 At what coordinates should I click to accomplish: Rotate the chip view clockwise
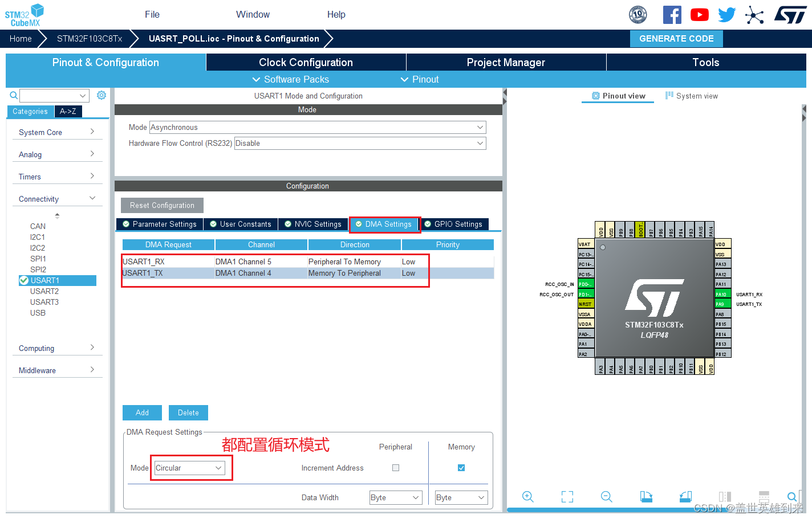(x=646, y=496)
